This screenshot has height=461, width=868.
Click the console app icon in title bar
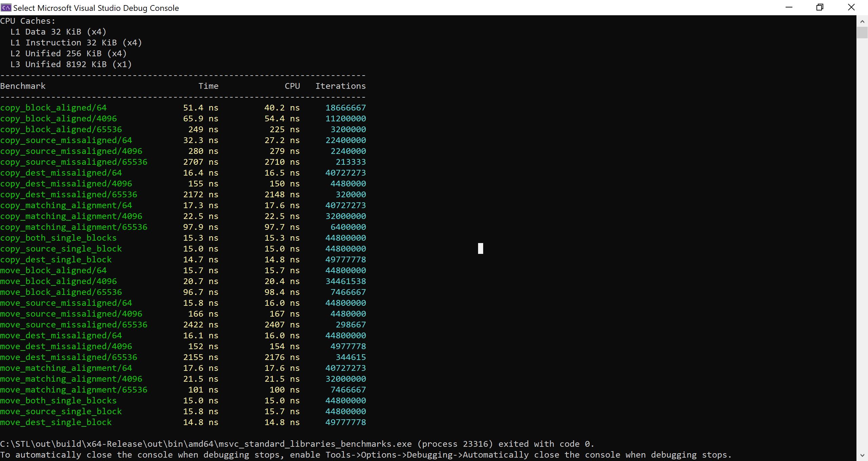[x=6, y=7]
